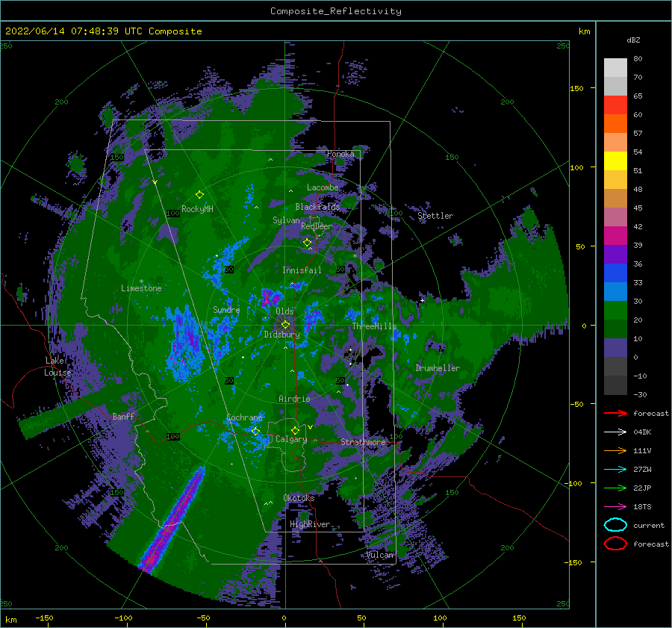Click the HighRiver label

(x=310, y=524)
